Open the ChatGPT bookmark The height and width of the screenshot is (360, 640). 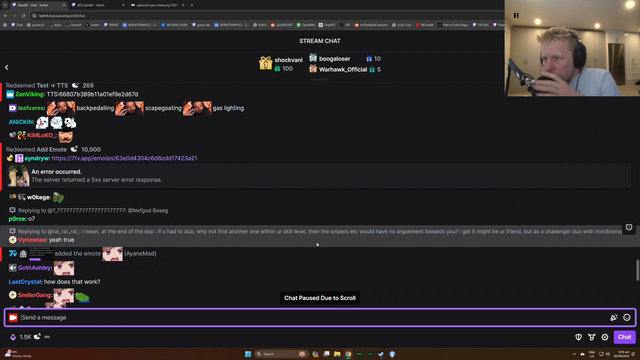tap(327, 25)
